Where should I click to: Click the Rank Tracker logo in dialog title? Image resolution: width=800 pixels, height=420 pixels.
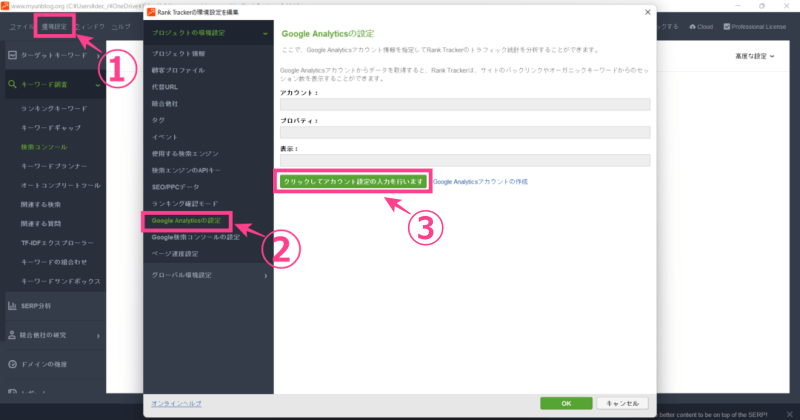point(151,12)
